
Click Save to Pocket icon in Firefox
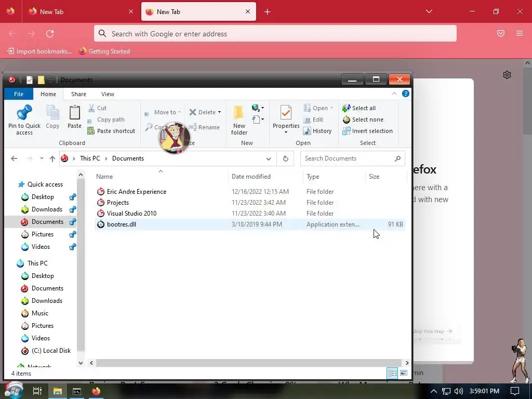click(x=501, y=33)
